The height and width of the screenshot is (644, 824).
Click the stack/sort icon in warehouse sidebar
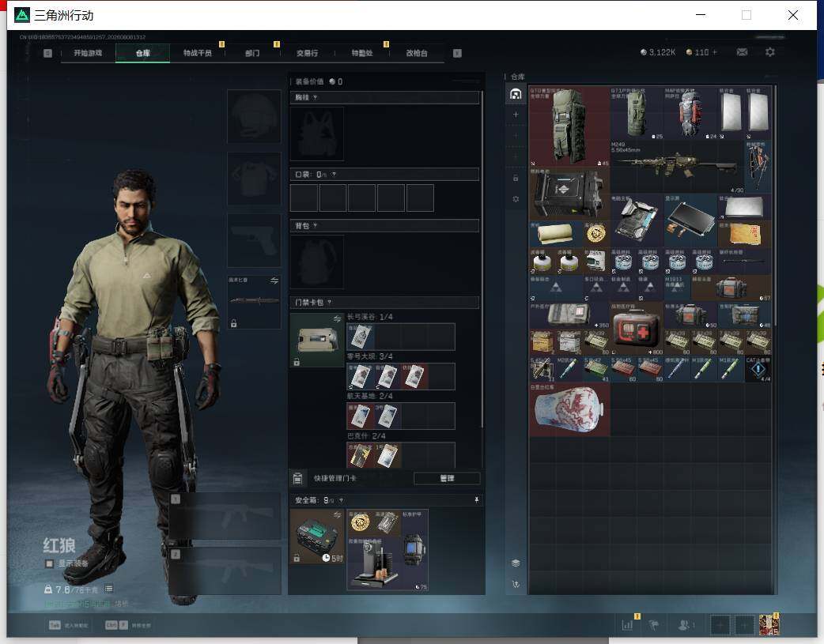coord(516,563)
